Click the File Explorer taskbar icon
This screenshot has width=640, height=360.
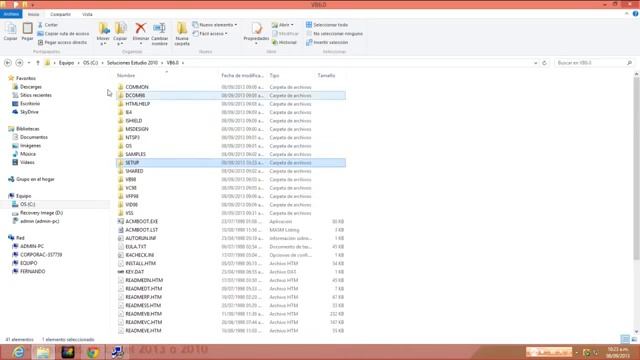click(x=43, y=352)
